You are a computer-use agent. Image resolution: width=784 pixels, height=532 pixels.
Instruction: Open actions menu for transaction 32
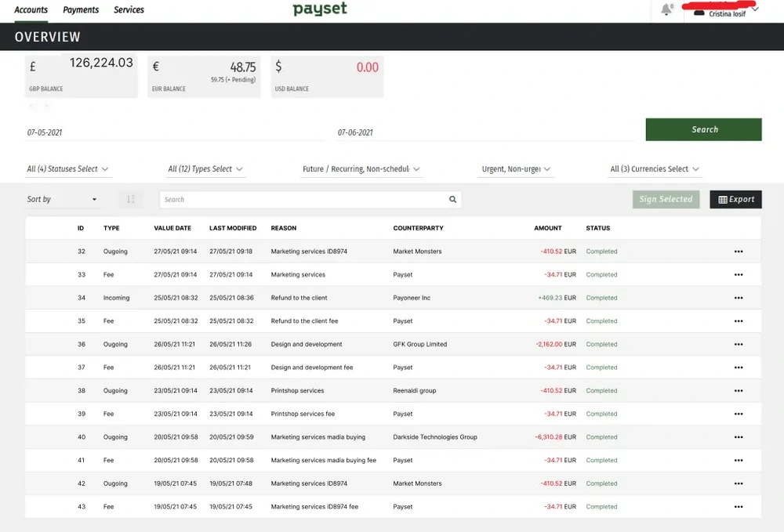[738, 252]
